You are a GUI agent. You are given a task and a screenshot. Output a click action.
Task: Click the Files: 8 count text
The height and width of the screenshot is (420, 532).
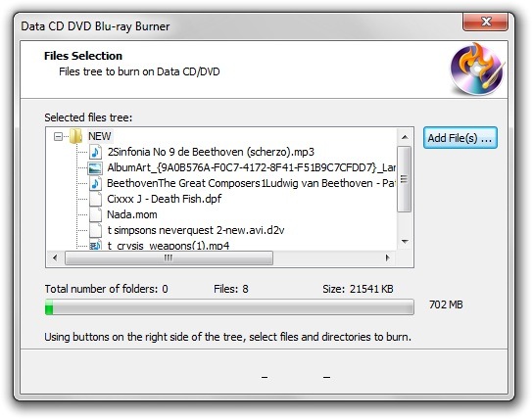(231, 289)
